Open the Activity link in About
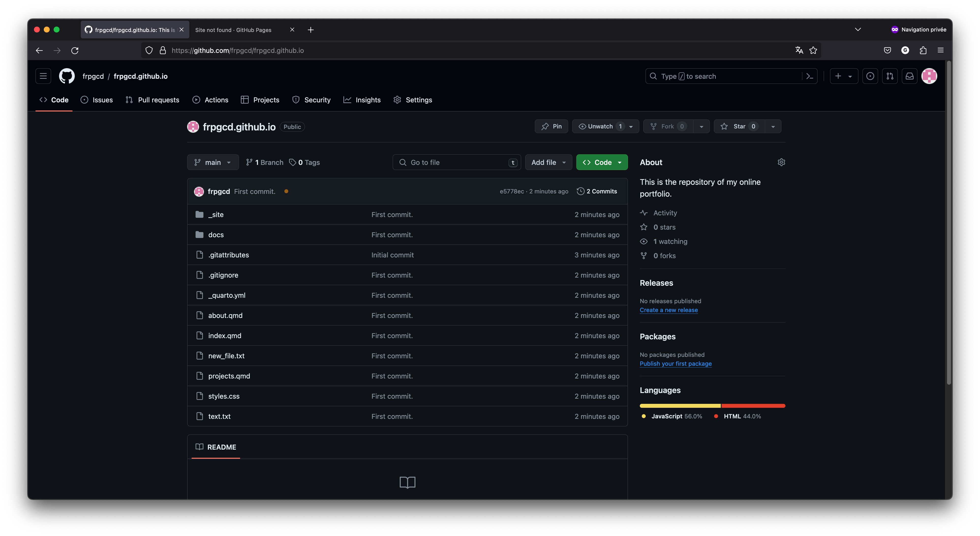The height and width of the screenshot is (536, 980). (658, 213)
